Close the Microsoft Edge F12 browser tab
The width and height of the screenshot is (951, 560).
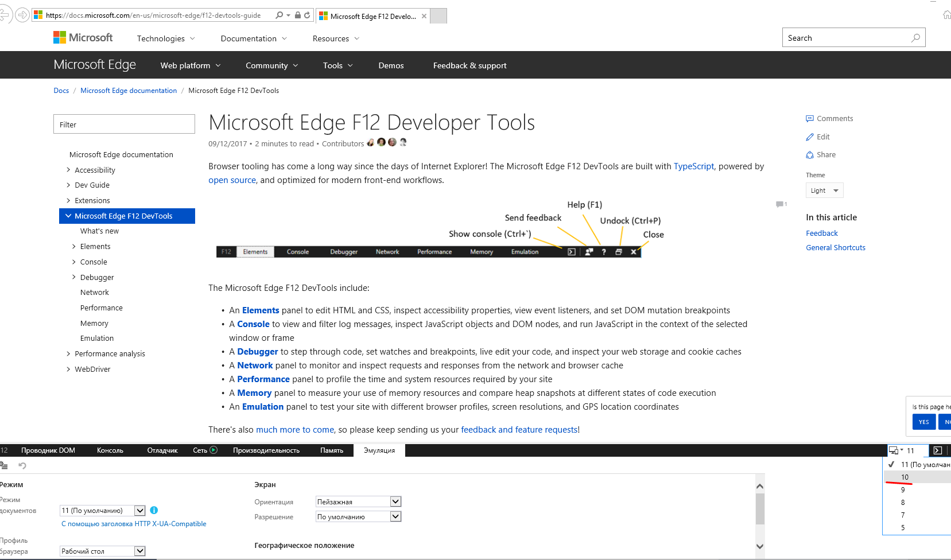(424, 16)
